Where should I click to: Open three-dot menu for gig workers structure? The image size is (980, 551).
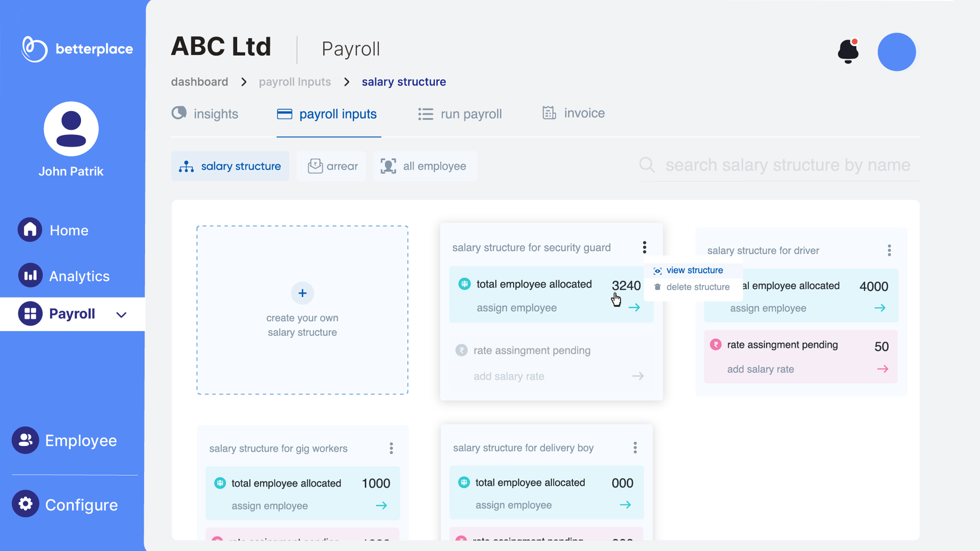[x=391, y=448]
